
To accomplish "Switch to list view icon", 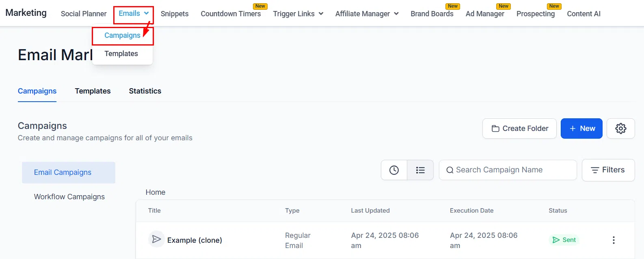I will pyautogui.click(x=420, y=170).
